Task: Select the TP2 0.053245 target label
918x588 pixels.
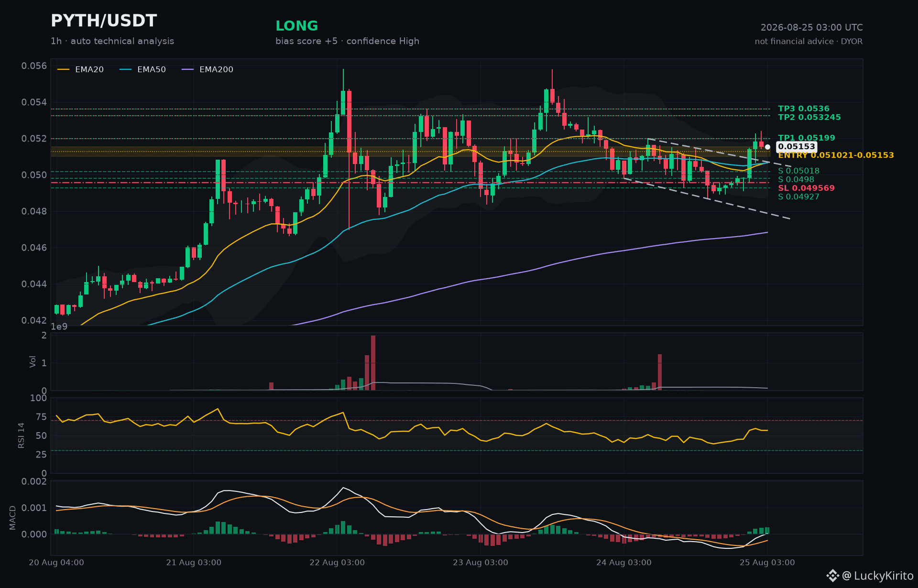Action: tap(809, 117)
